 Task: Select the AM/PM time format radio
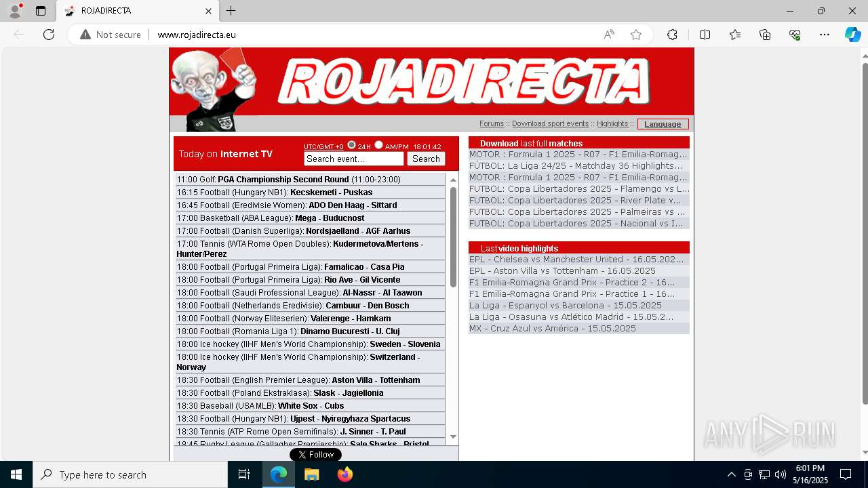[x=378, y=145]
